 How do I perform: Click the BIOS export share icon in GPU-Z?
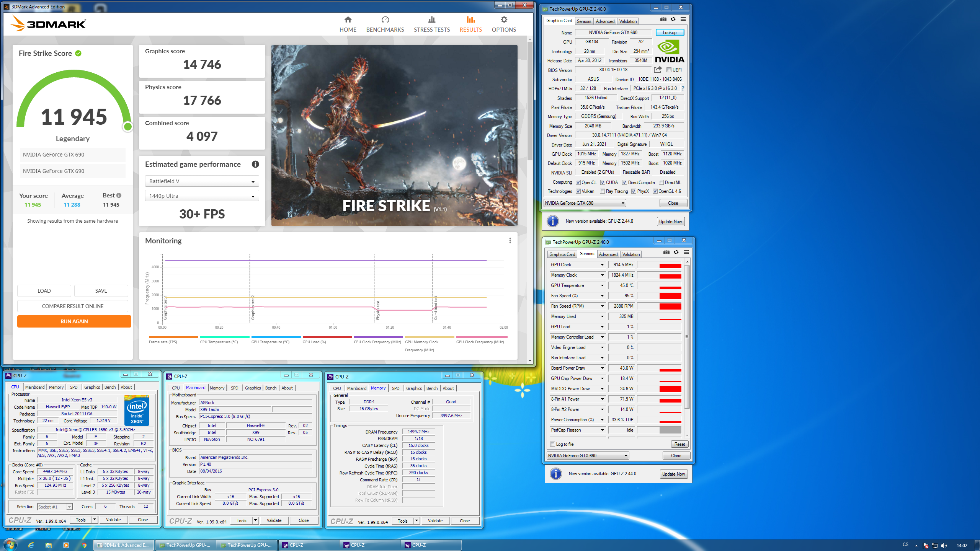[x=658, y=70]
